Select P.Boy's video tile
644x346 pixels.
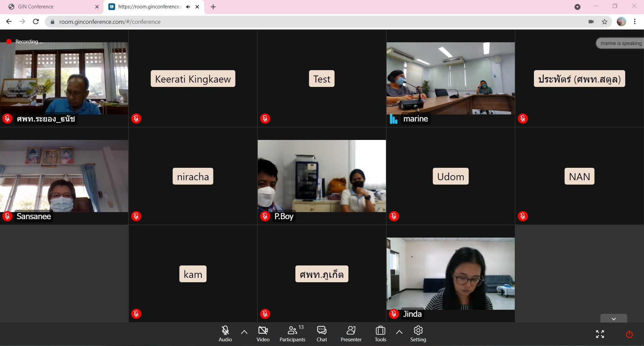click(321, 176)
